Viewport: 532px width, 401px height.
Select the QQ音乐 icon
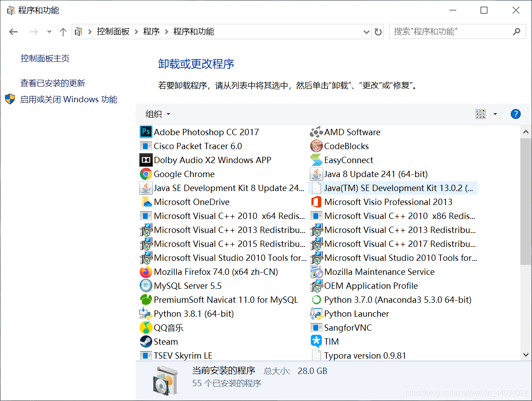pyautogui.click(x=146, y=328)
